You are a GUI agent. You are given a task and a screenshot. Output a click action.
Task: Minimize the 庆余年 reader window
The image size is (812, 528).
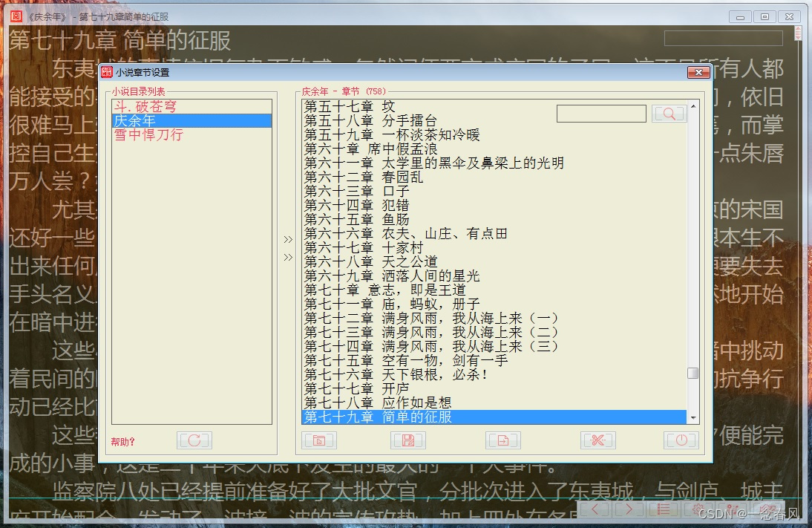[740, 16]
